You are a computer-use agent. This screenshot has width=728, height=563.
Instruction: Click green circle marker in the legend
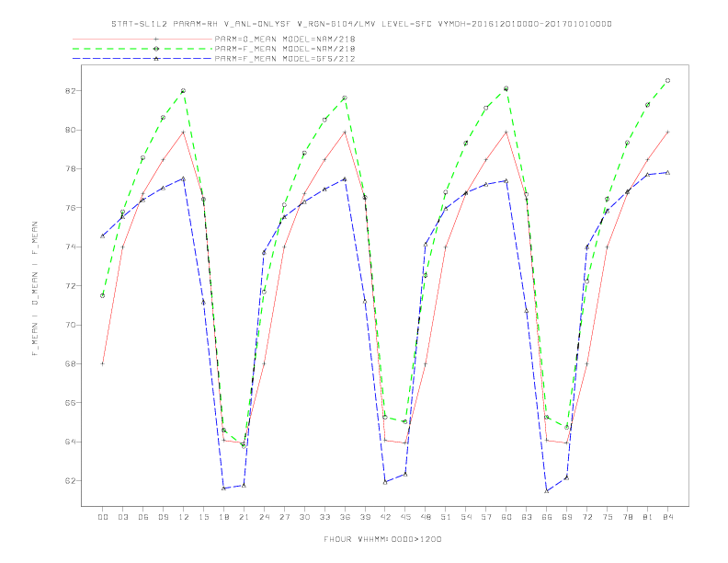[x=156, y=49]
